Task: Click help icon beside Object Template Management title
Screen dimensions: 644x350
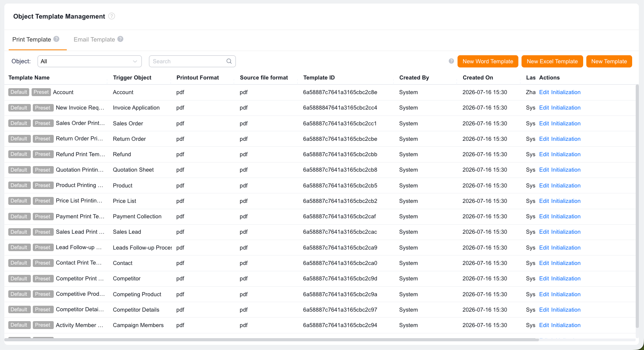Action: click(112, 16)
